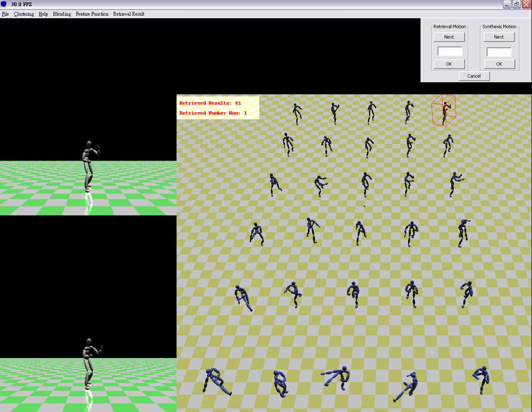Focus the Retrieval Motion number field
Screen dimensions: 532x412
tap(449, 51)
